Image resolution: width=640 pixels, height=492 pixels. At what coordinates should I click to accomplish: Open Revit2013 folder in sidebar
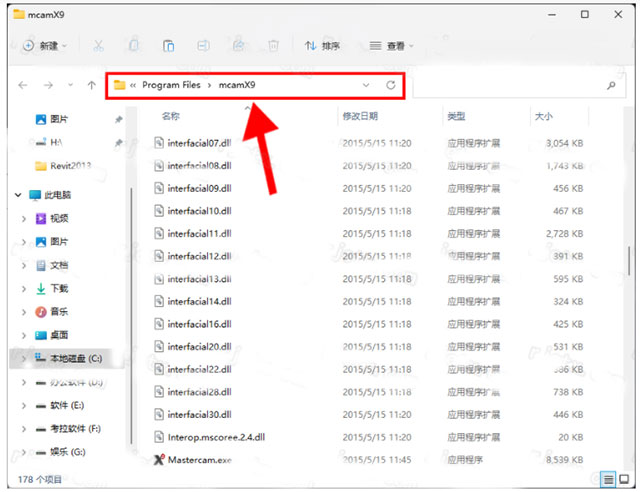click(x=63, y=166)
